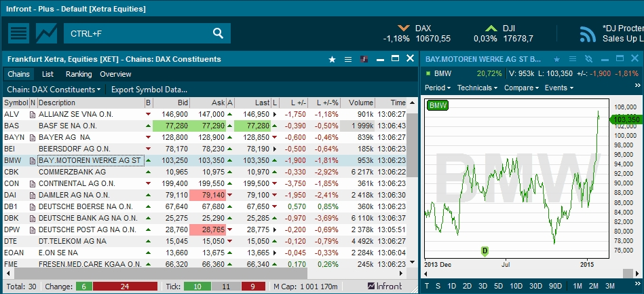Open the Chain: DAX Constituents dropdown
The height and width of the screenshot is (294, 644).
click(x=54, y=89)
